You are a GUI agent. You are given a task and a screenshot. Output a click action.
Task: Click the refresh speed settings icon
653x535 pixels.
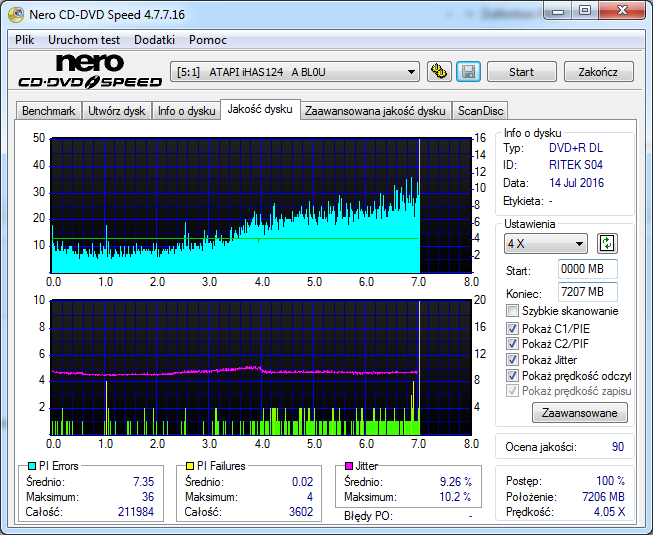click(x=607, y=244)
